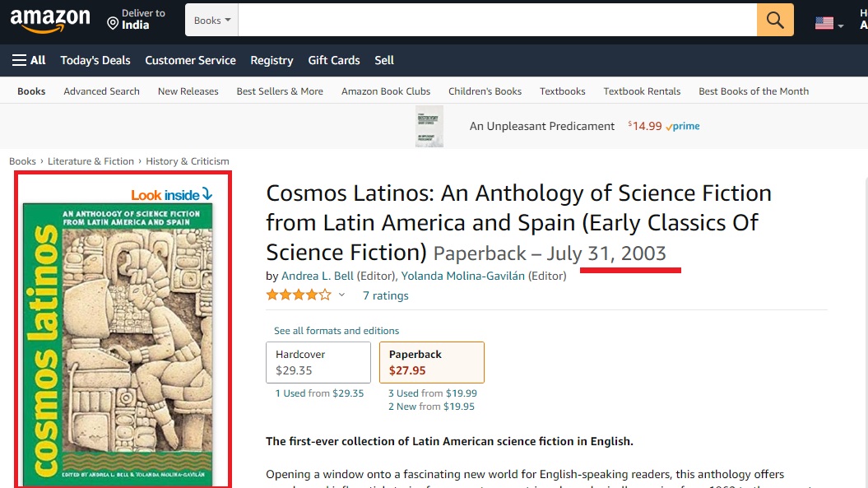The width and height of the screenshot is (868, 488).
Task: Click into the search input field
Action: click(497, 20)
